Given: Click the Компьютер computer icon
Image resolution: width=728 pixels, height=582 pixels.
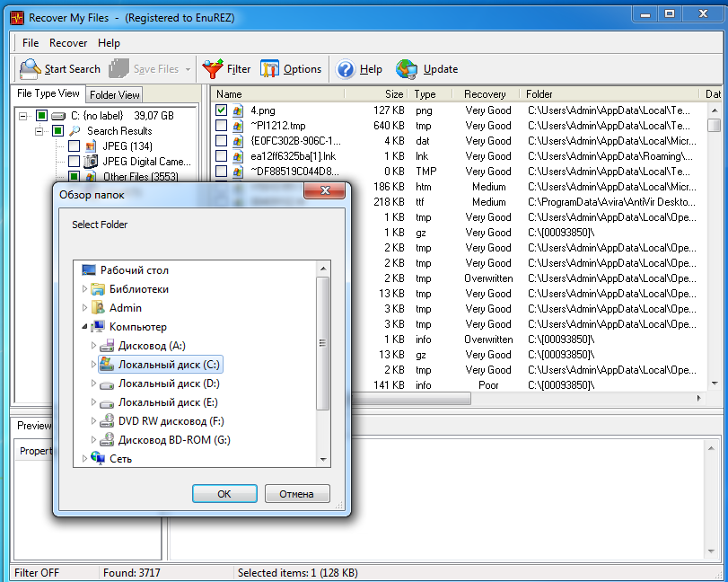Looking at the screenshot, I should pos(98,327).
